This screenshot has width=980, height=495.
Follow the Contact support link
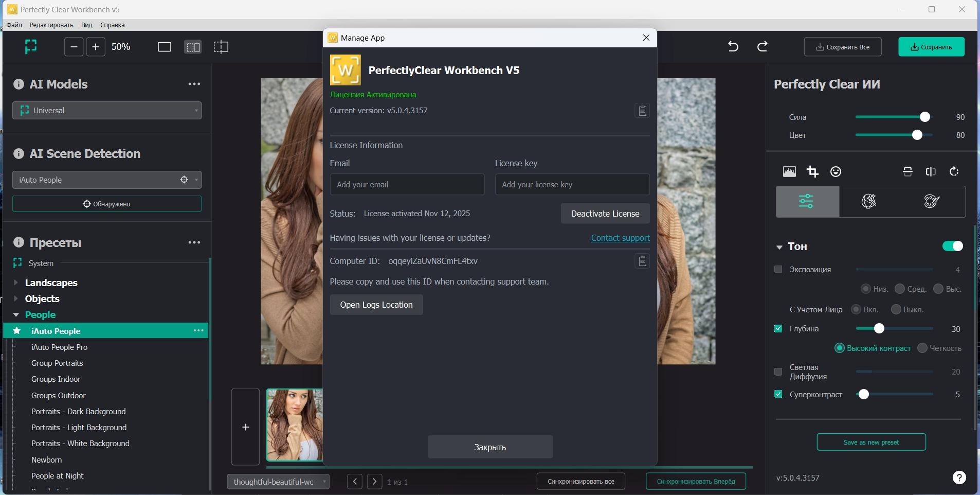pos(620,238)
